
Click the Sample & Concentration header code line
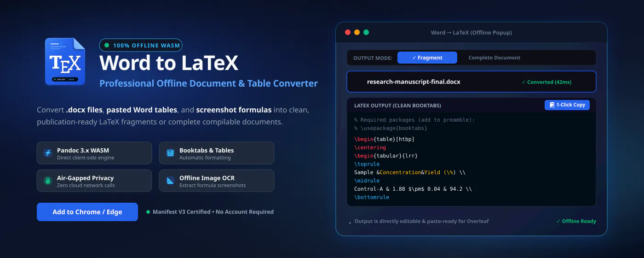click(410, 172)
